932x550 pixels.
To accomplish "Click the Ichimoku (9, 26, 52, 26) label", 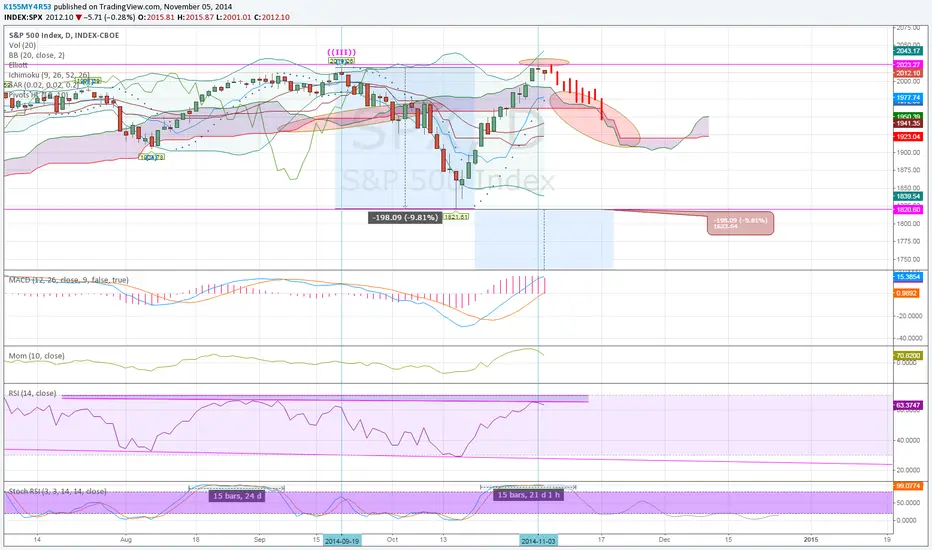I will pyautogui.click(x=49, y=75).
